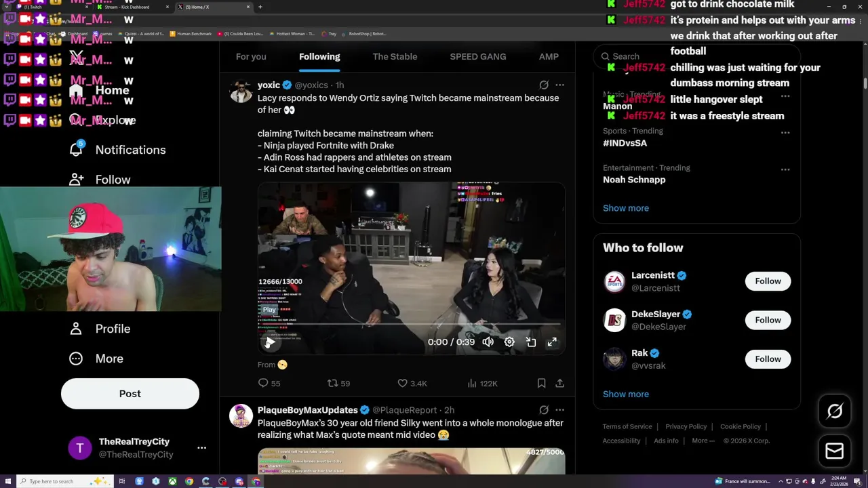
Task: Open options for Manon trending item
Action: coord(785,96)
